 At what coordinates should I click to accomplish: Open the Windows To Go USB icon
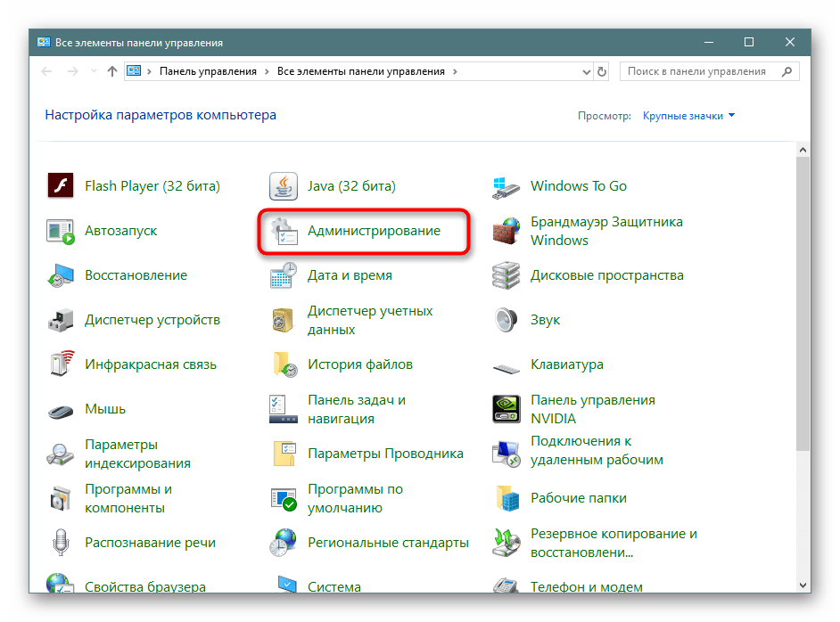[506, 187]
